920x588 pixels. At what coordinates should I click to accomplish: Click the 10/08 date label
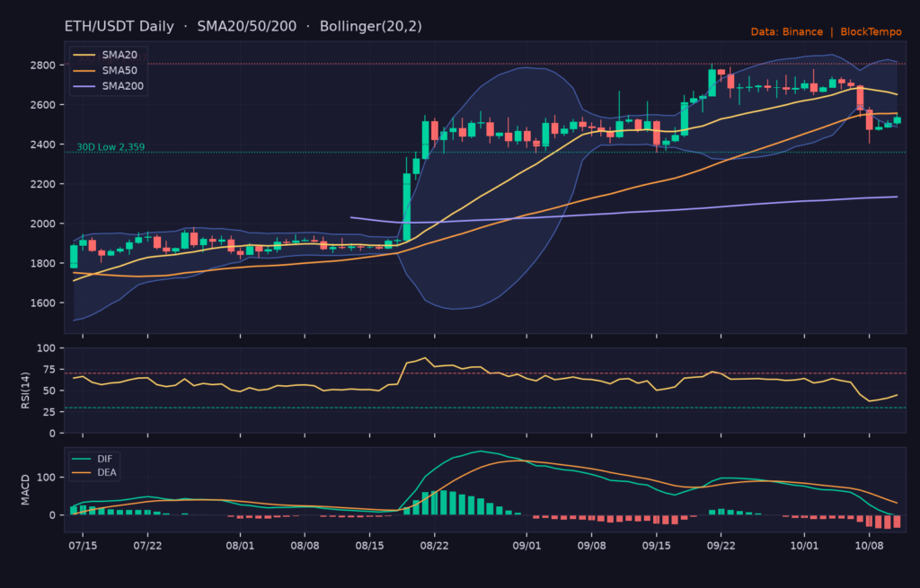869,545
